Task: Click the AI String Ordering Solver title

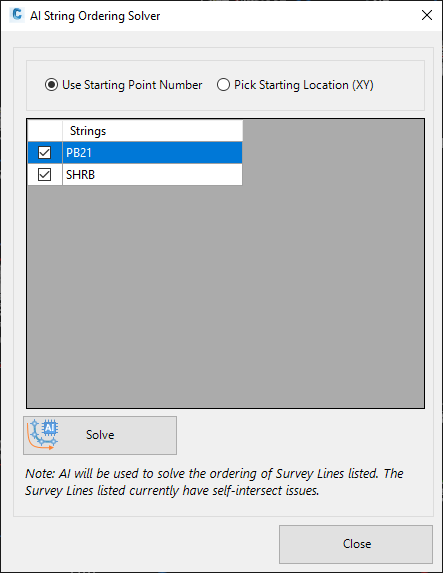Action: click(95, 16)
